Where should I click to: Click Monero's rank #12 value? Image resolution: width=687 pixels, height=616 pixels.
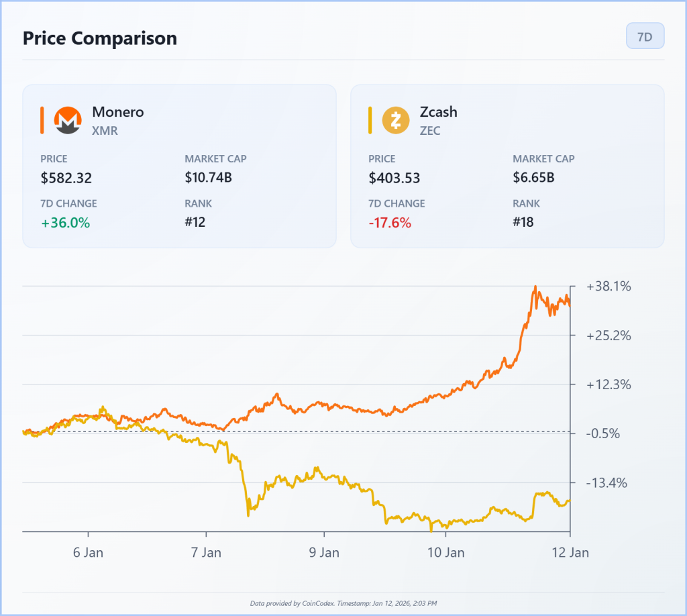(x=193, y=221)
